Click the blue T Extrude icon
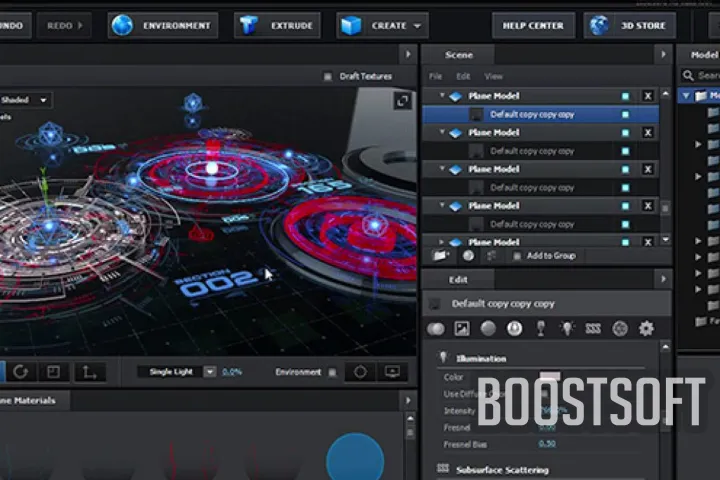 click(x=248, y=25)
